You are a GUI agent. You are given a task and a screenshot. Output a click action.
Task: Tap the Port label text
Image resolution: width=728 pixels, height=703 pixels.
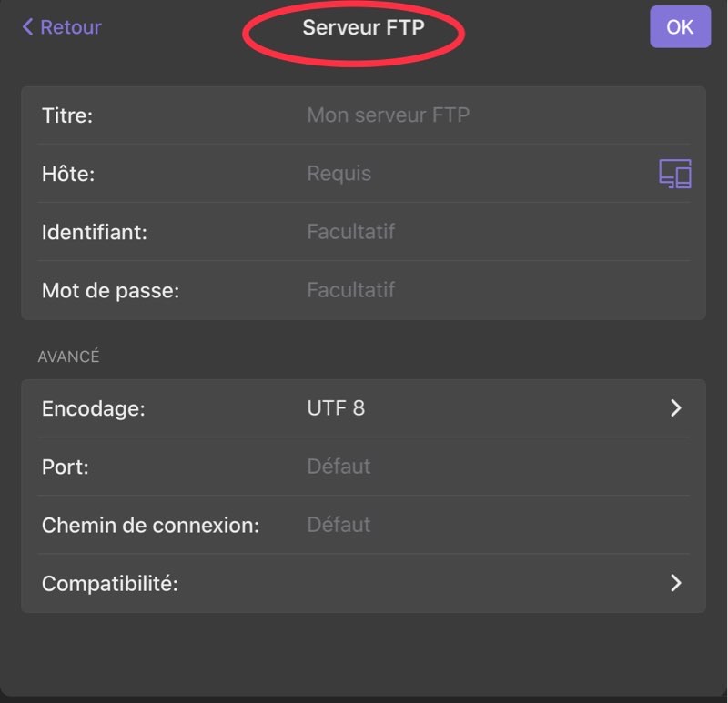point(65,467)
